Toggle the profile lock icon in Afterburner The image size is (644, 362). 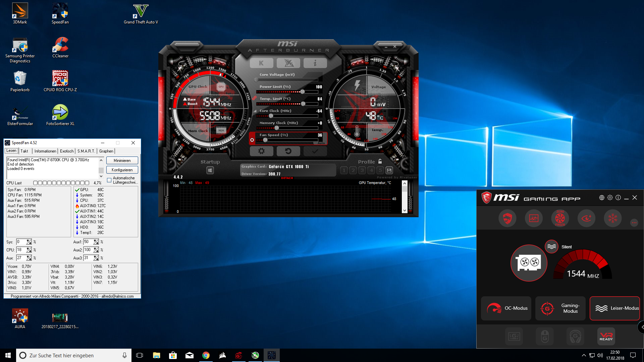click(380, 162)
